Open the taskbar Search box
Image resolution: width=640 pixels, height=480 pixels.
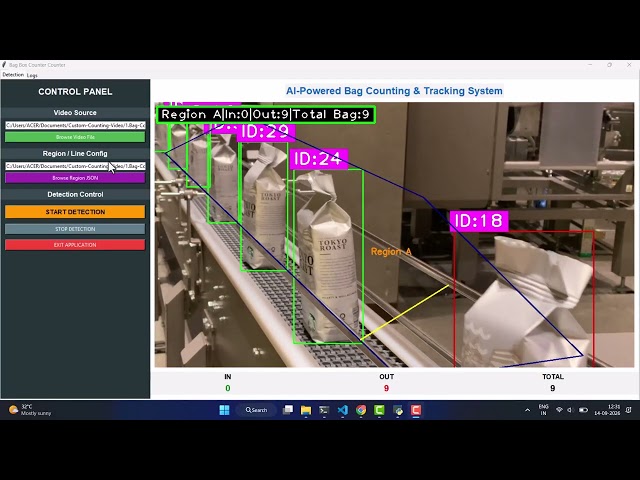[x=256, y=410]
